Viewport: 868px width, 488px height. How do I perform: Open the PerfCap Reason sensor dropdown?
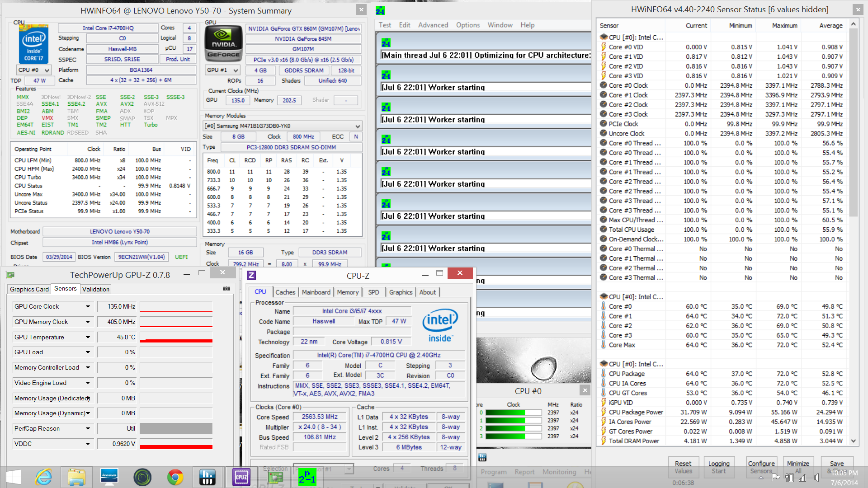tap(88, 429)
